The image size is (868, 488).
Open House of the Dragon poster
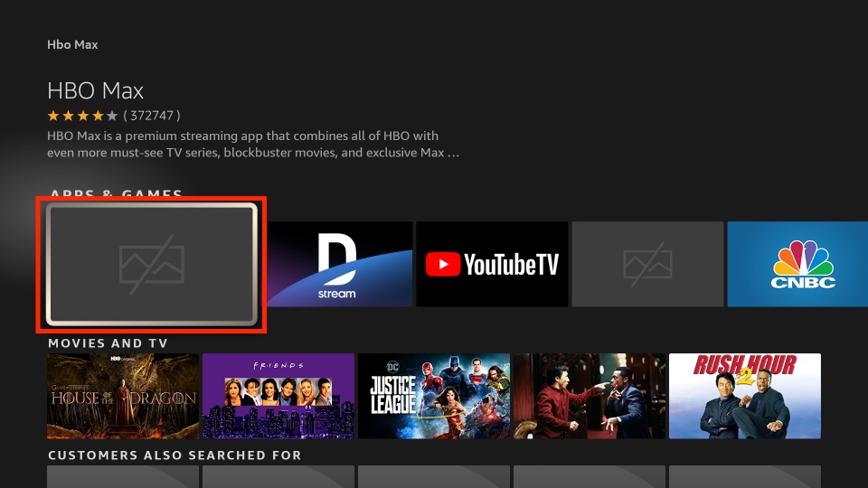pos(123,396)
